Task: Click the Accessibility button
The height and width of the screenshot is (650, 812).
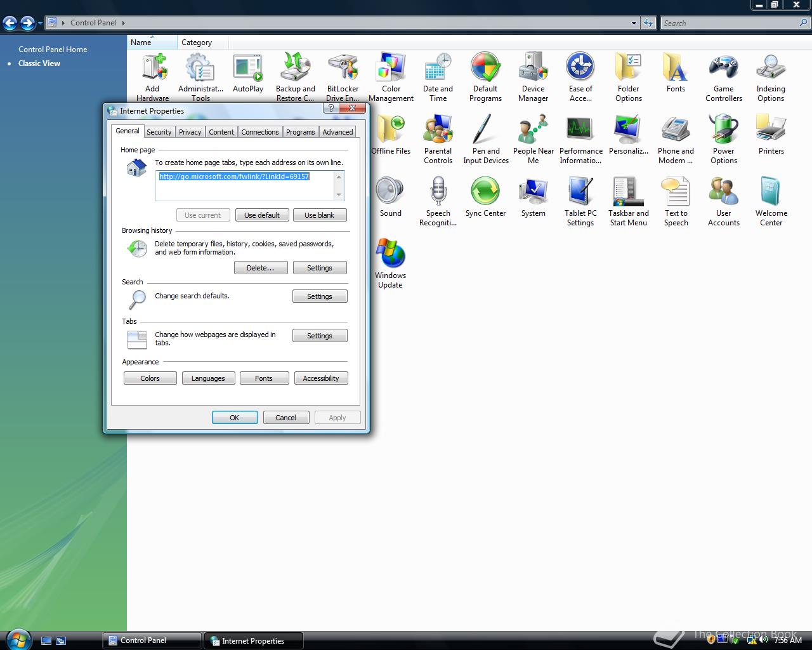Action: coord(321,378)
